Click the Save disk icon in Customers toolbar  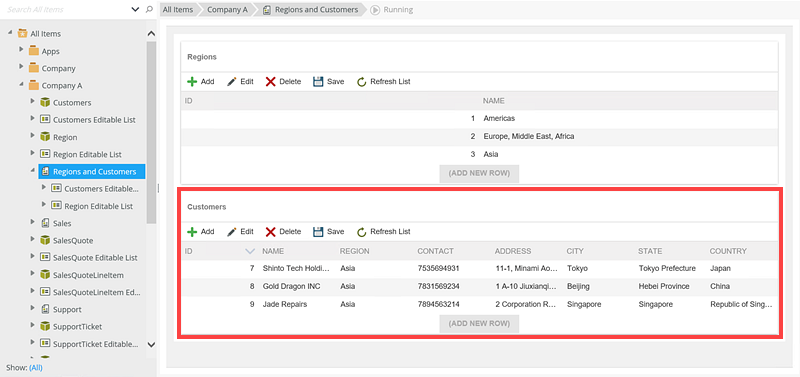[x=318, y=232]
